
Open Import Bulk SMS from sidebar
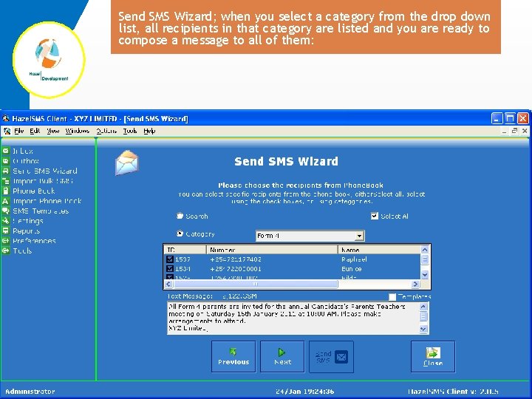(43, 181)
